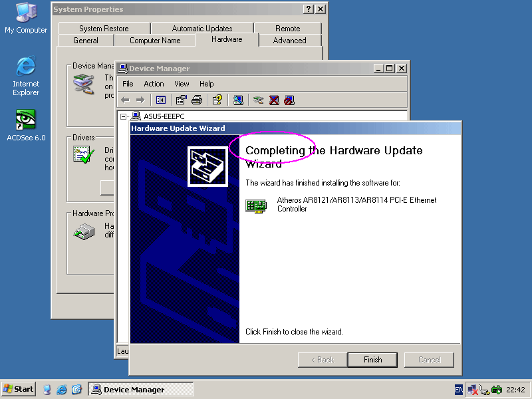Click the wizard hardware box illustration icon

[207, 166]
